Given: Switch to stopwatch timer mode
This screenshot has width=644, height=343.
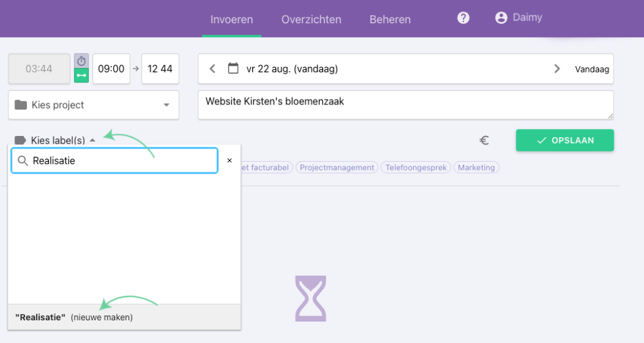Looking at the screenshot, I should (81, 61).
